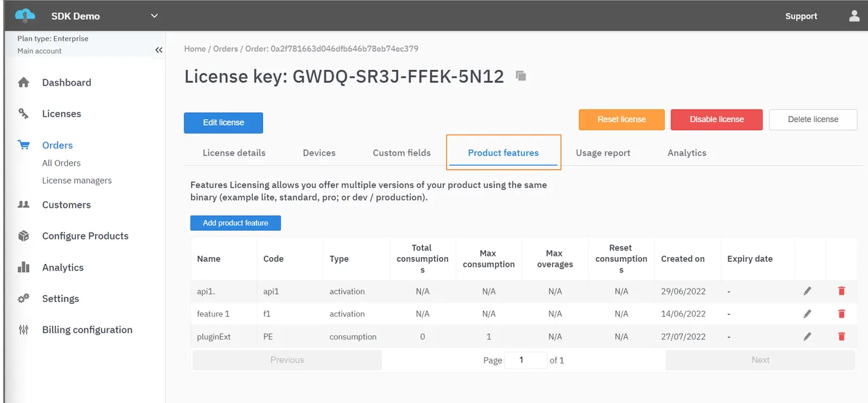Select the Analytics bar chart icon
868x403 pixels.
tap(23, 267)
